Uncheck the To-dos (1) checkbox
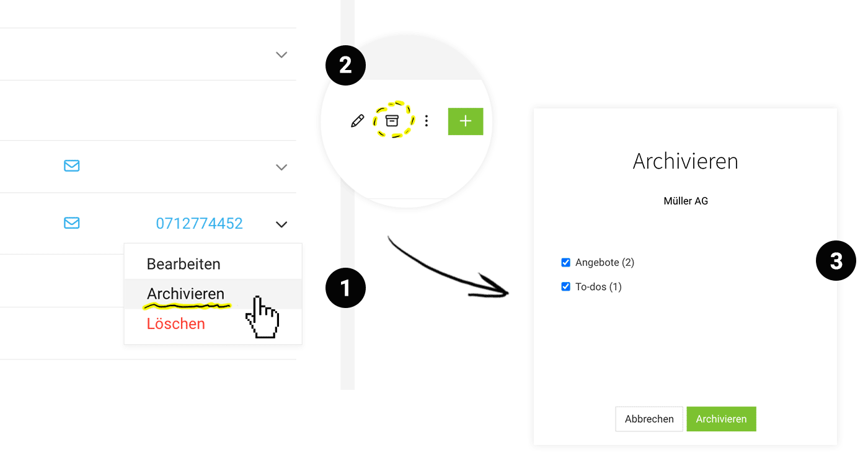The image size is (868, 471). tap(565, 286)
